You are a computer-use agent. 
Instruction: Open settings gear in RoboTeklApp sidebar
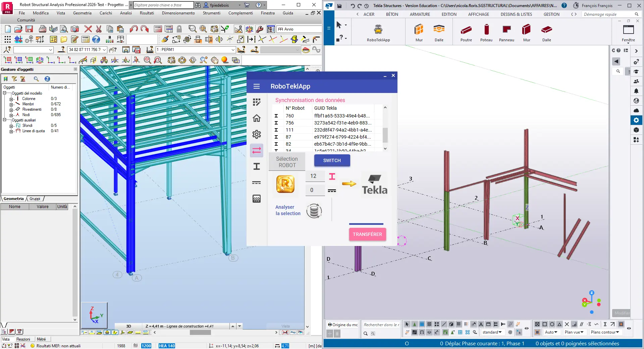257,134
